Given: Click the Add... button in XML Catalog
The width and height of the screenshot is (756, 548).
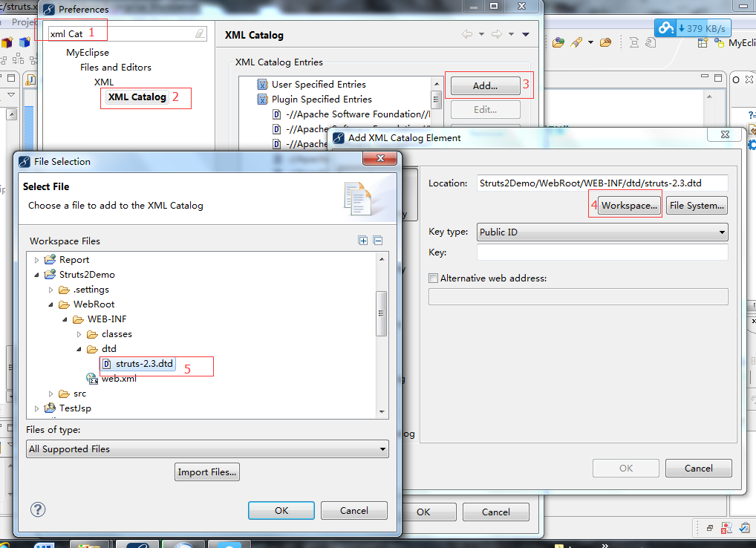Looking at the screenshot, I should pyautogui.click(x=485, y=86).
